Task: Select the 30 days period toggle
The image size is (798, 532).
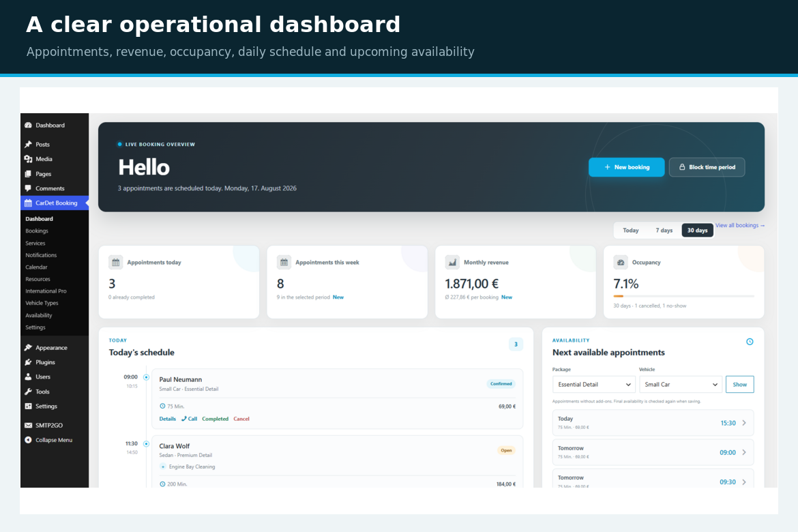Action: click(x=697, y=231)
